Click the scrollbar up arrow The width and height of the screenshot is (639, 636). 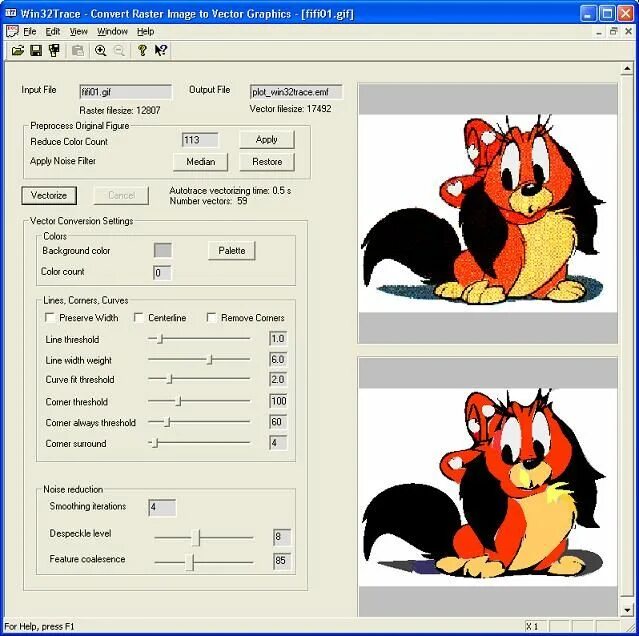(x=627, y=69)
